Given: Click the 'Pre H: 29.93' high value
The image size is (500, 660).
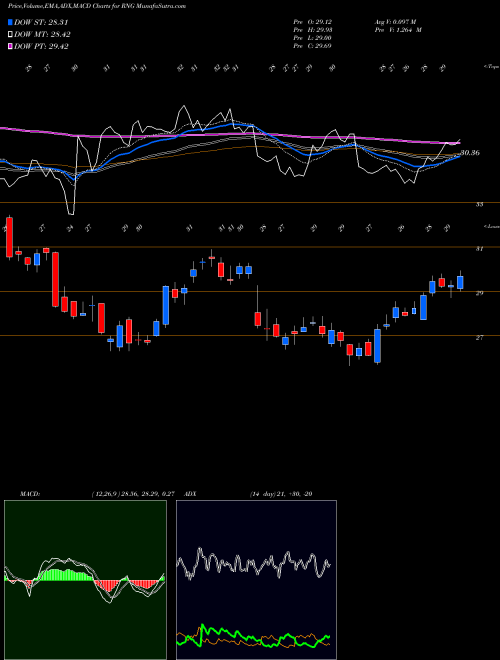Looking at the screenshot, I should point(313,30).
